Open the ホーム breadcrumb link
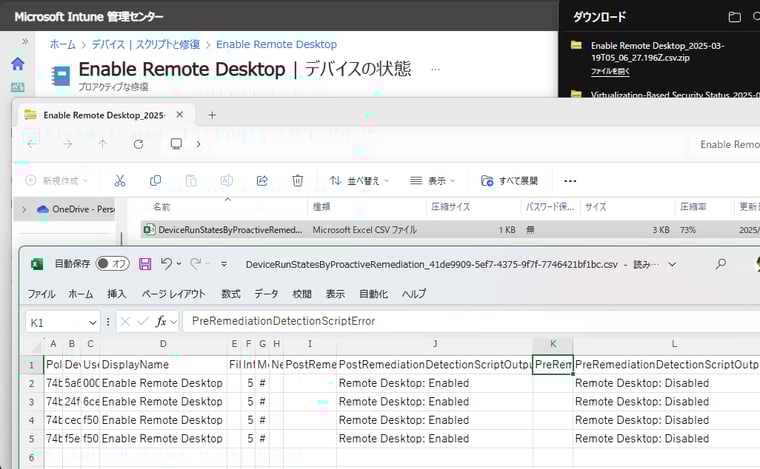 (63, 45)
